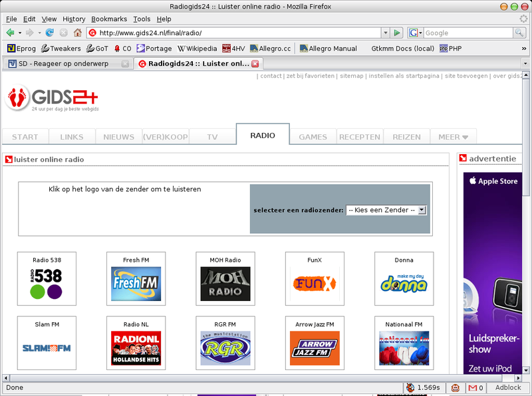Open the Tools menu
Image resolution: width=532 pixels, height=396 pixels.
(x=142, y=19)
